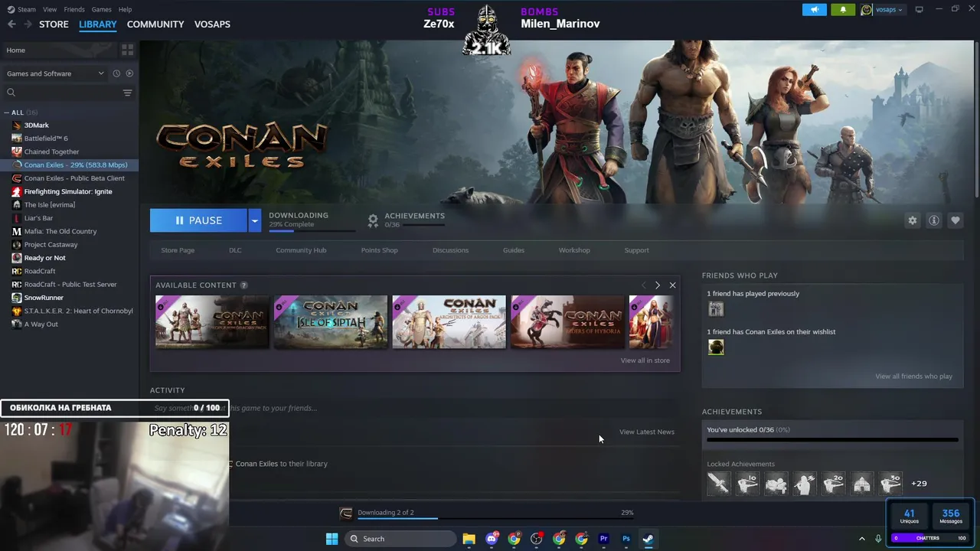Click View Latest News
The width and height of the screenshot is (980, 551).
[x=647, y=432]
